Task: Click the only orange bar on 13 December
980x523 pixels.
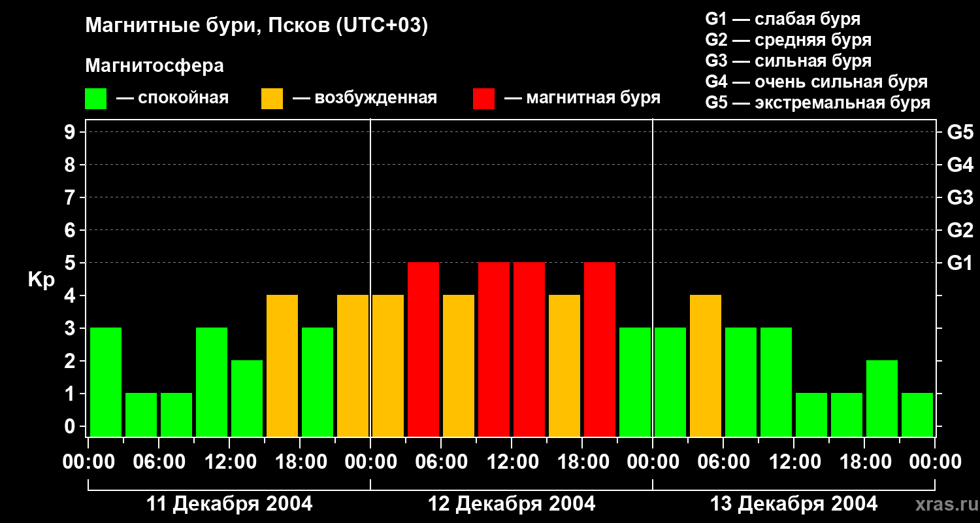Action: point(706,365)
